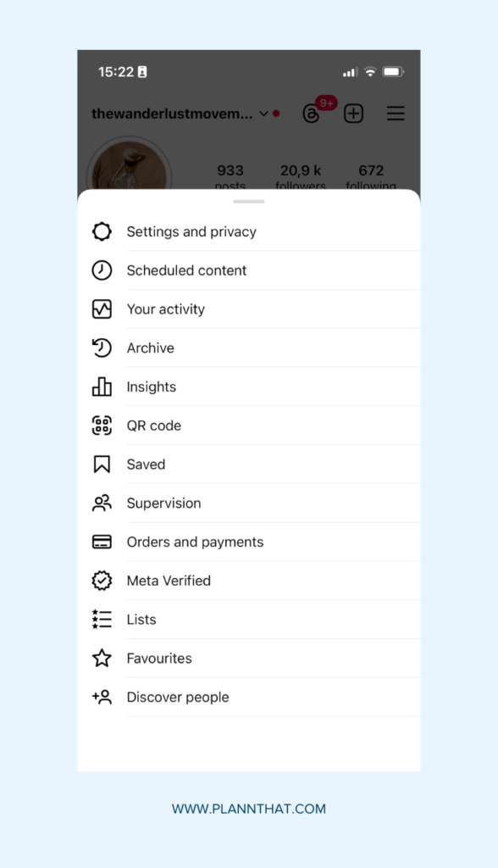
Task: Select the Insights bar graph icon
Action: pyautogui.click(x=102, y=387)
